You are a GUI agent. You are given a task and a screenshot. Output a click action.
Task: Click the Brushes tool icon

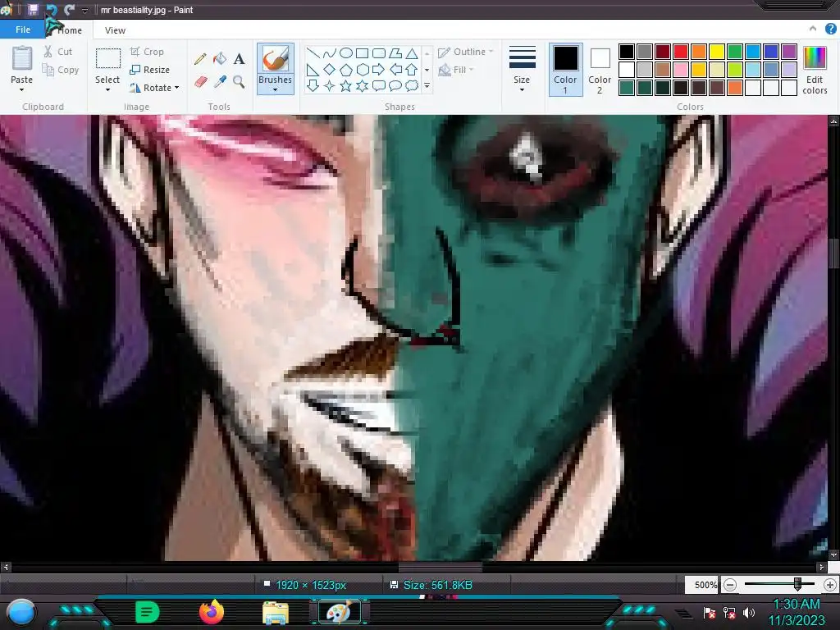click(276, 58)
